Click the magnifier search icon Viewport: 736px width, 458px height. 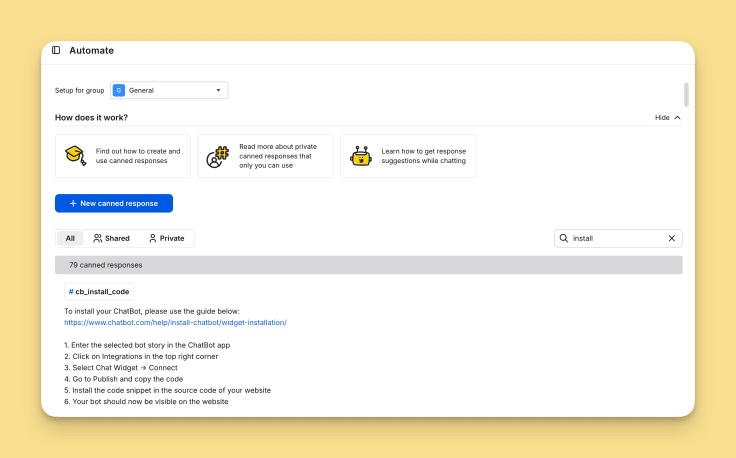pyautogui.click(x=564, y=238)
